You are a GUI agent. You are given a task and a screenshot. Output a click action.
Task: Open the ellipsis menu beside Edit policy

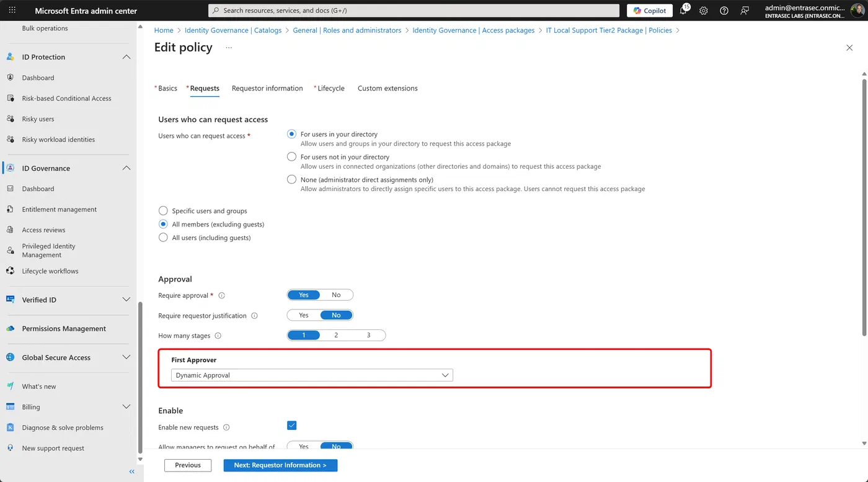(x=229, y=48)
